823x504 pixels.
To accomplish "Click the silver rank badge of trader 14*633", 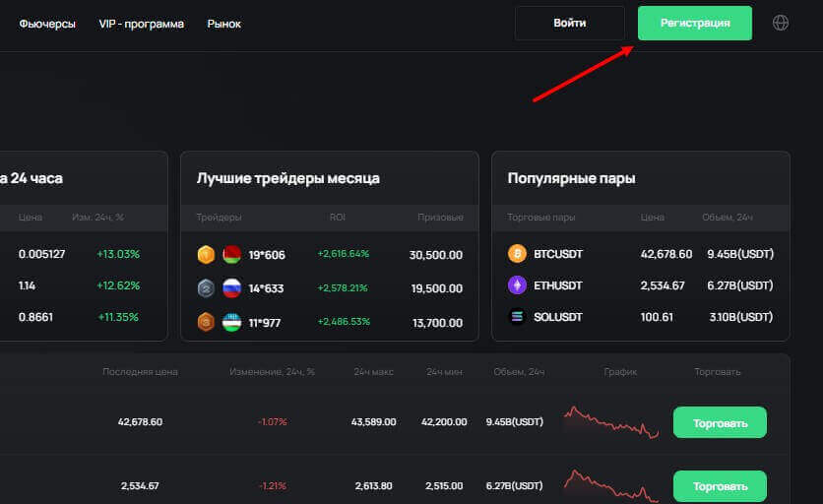I will coord(206,288).
